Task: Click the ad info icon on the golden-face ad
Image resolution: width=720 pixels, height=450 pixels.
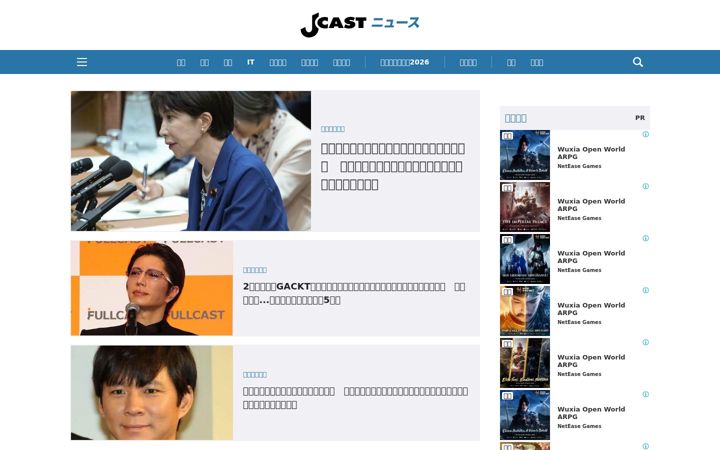Action: coord(646,290)
